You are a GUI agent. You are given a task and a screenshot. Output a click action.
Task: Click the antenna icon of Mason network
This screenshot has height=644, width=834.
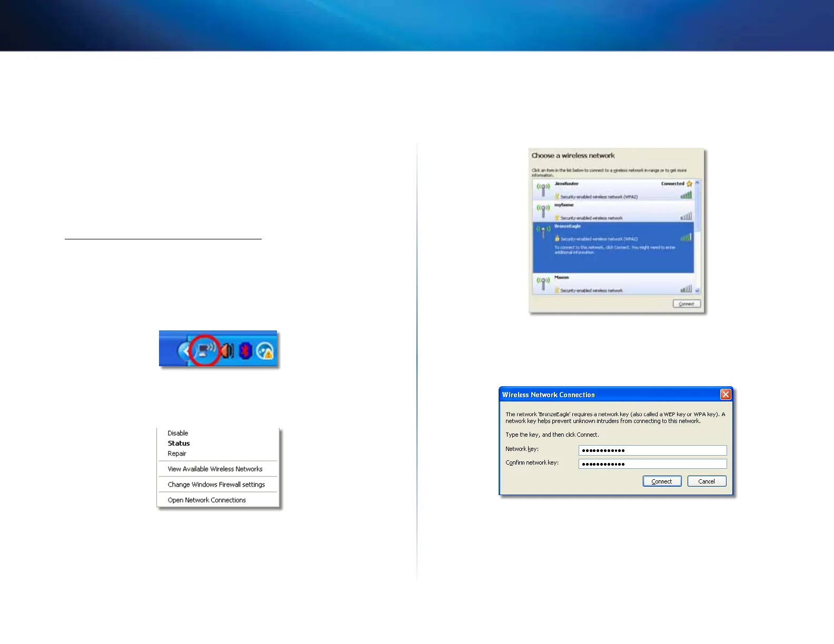(x=543, y=284)
